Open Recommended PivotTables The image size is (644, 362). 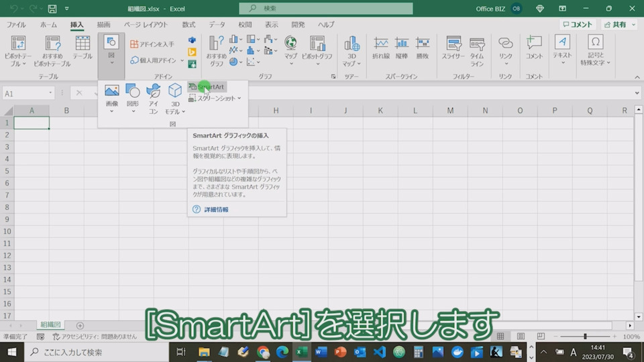pos(52,51)
